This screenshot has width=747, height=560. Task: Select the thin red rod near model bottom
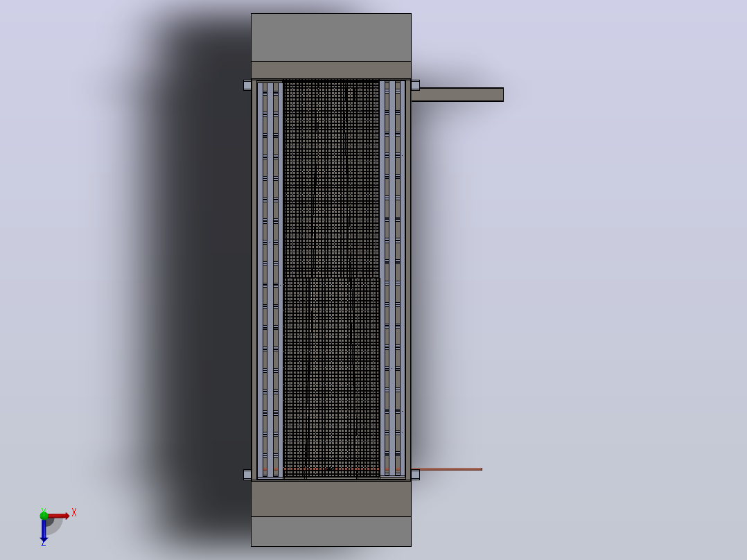(446, 469)
